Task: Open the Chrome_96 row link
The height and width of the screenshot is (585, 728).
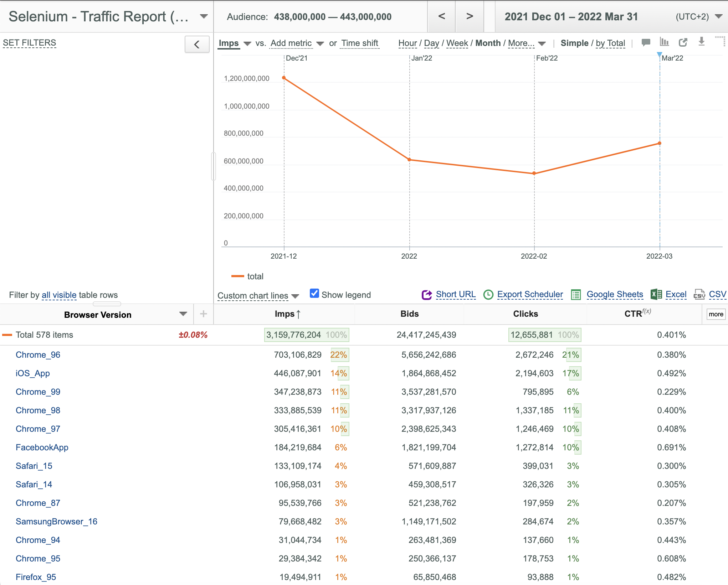Action: (38, 355)
